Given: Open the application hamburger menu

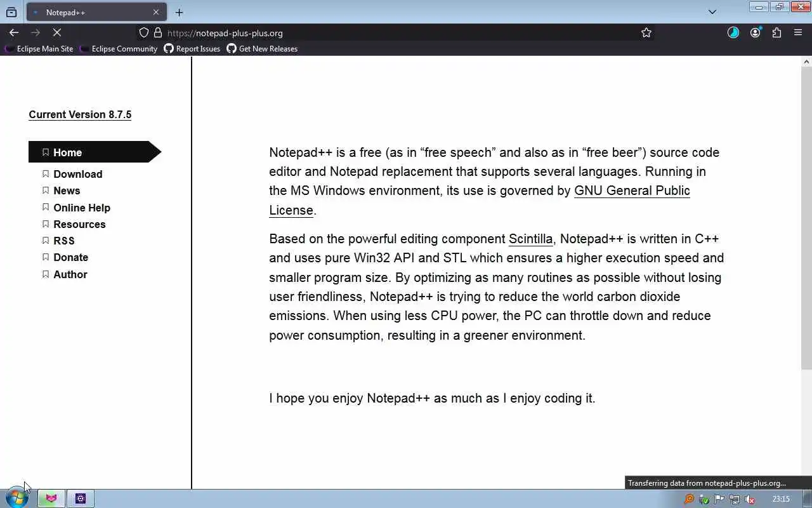Looking at the screenshot, I should [798, 32].
